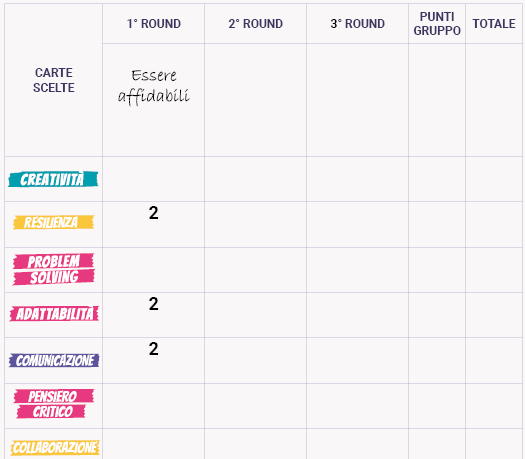The height and width of the screenshot is (459, 525).
Task: Select the PUNTI GRUPPO column header
Action: click(x=437, y=24)
